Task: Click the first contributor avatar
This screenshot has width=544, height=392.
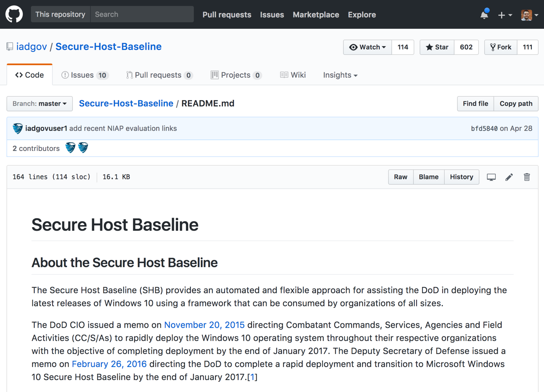Action: click(x=70, y=148)
